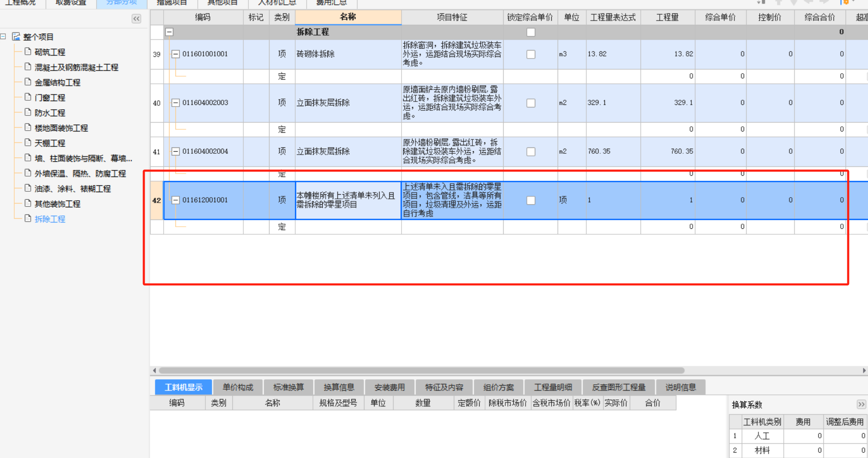The image size is (868, 458).
Task: Expand the 换算系数 panel arrow icon
Action: pyautogui.click(x=861, y=404)
